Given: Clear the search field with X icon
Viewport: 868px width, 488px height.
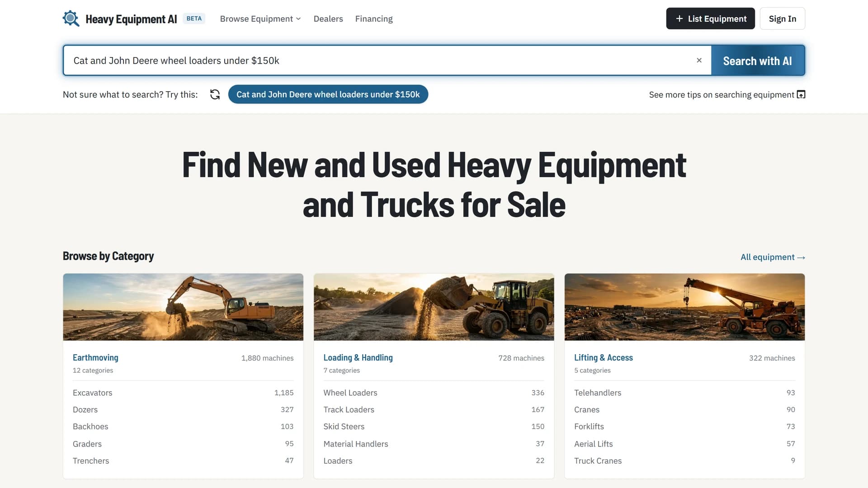Looking at the screenshot, I should pyautogui.click(x=699, y=60).
